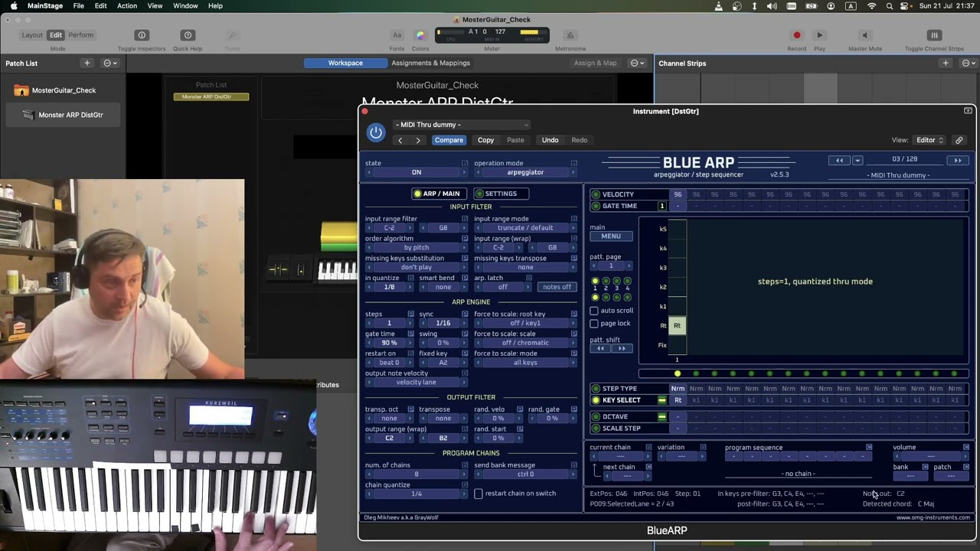Add a channel strip with plus button

click(946, 63)
